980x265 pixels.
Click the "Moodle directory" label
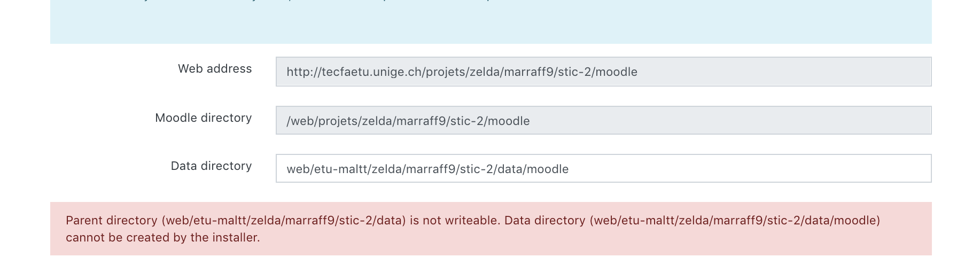(203, 118)
